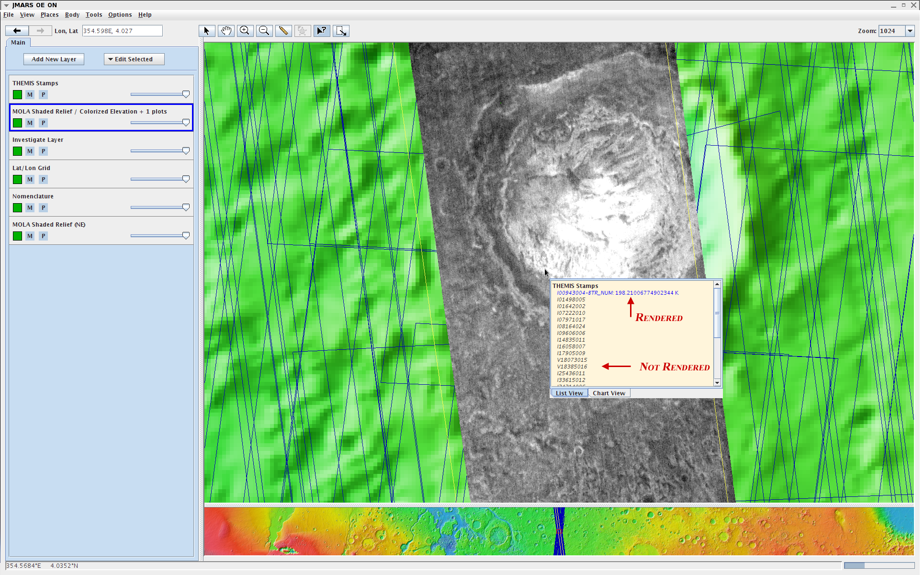Toggle Nomenclature layer green status square
Viewport: 924px width, 575px height.
tap(18, 208)
